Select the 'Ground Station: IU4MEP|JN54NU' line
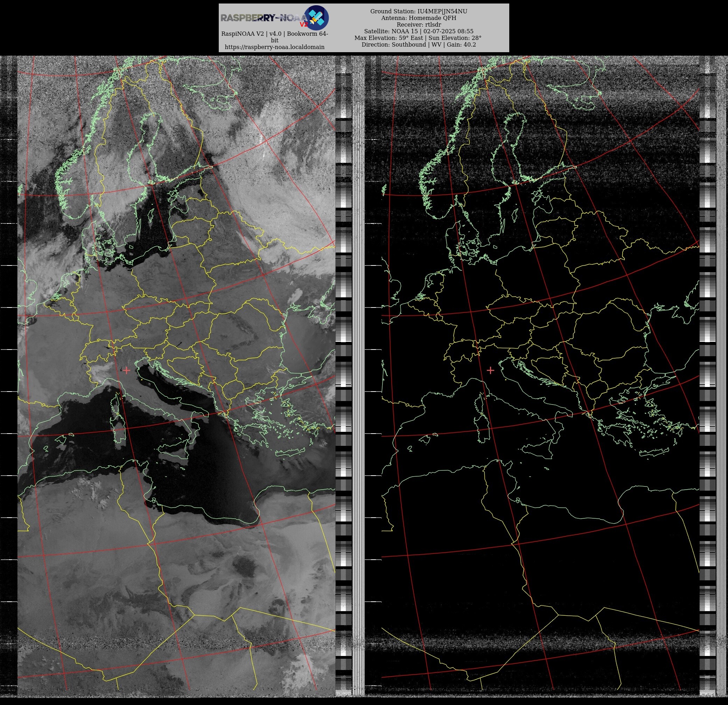 tap(419, 12)
